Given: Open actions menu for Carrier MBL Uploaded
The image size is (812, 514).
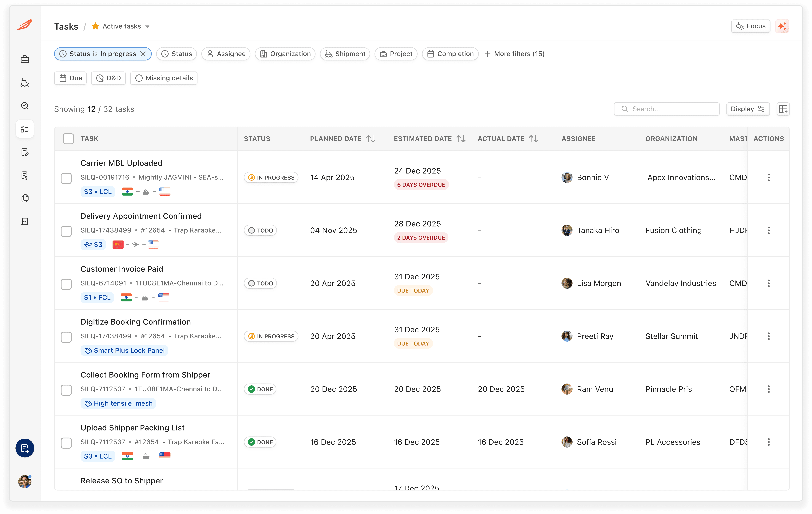Looking at the screenshot, I should pos(769,177).
